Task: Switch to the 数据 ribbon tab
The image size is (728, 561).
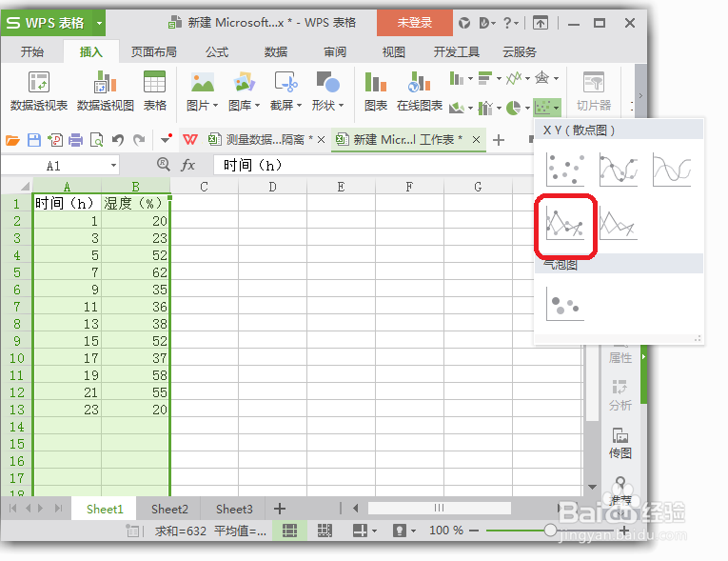Action: (x=276, y=52)
